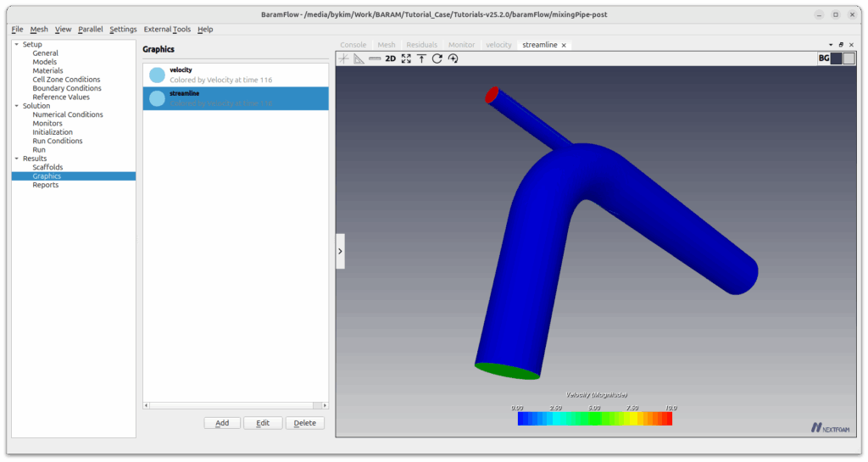Click the velocity graphics item circle icon
Image resolution: width=868 pixels, height=462 pixels.
coord(157,75)
